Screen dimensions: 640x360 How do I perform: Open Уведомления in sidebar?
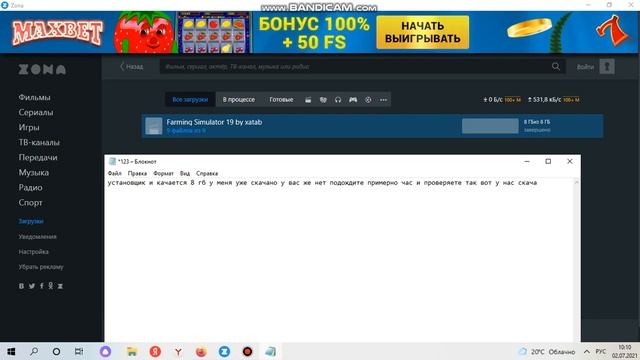pos(38,237)
